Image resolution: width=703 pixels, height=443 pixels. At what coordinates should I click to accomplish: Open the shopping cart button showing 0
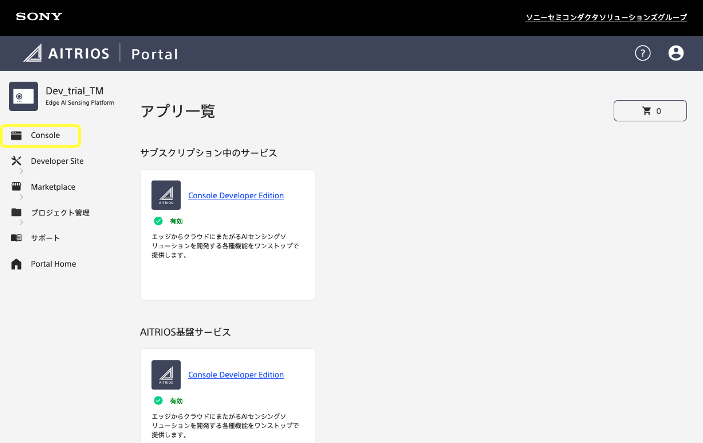[650, 111]
